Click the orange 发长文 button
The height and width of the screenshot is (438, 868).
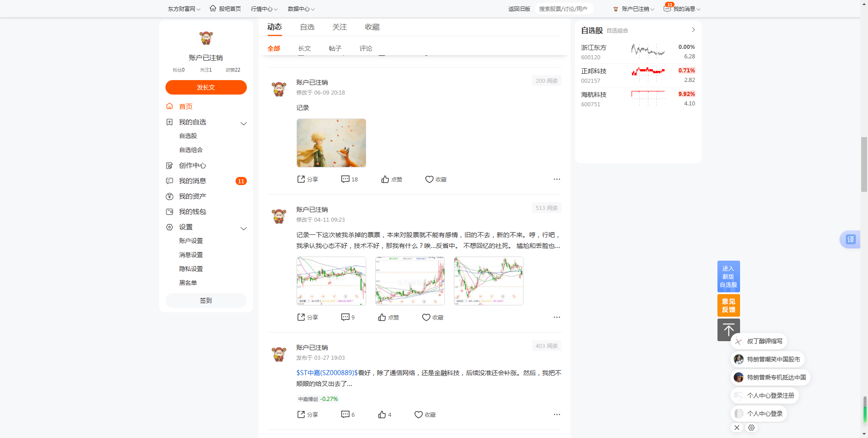click(x=206, y=87)
